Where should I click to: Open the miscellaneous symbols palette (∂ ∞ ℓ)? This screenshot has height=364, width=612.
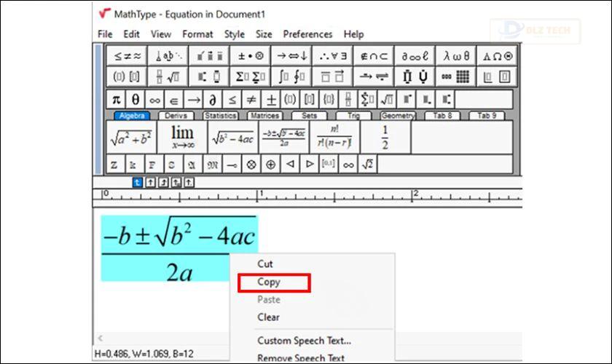(415, 56)
